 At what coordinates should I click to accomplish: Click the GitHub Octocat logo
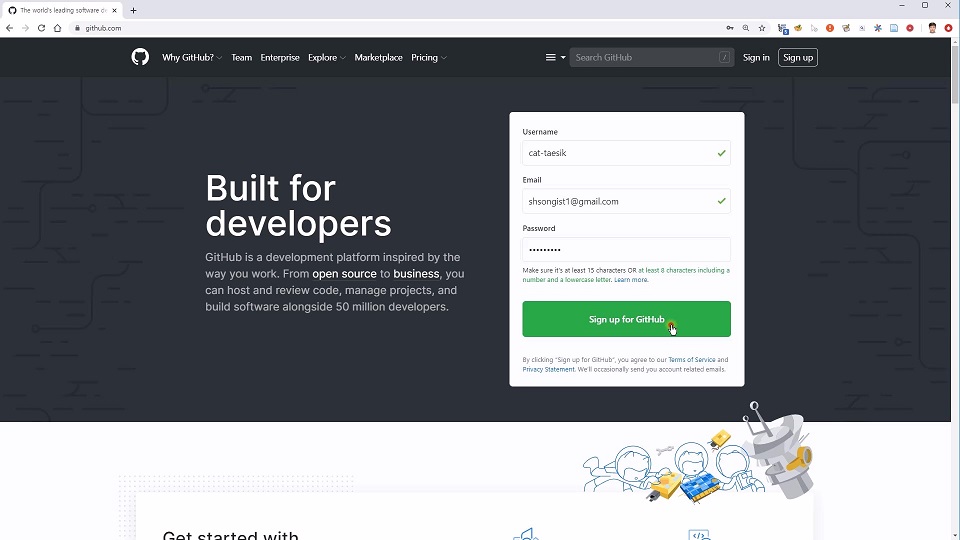tap(140, 57)
